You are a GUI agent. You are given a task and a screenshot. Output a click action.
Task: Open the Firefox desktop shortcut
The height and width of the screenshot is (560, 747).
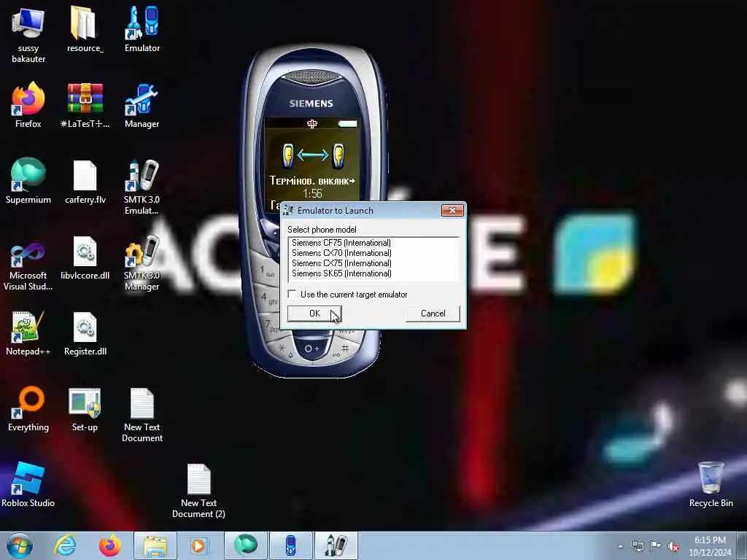click(x=28, y=105)
